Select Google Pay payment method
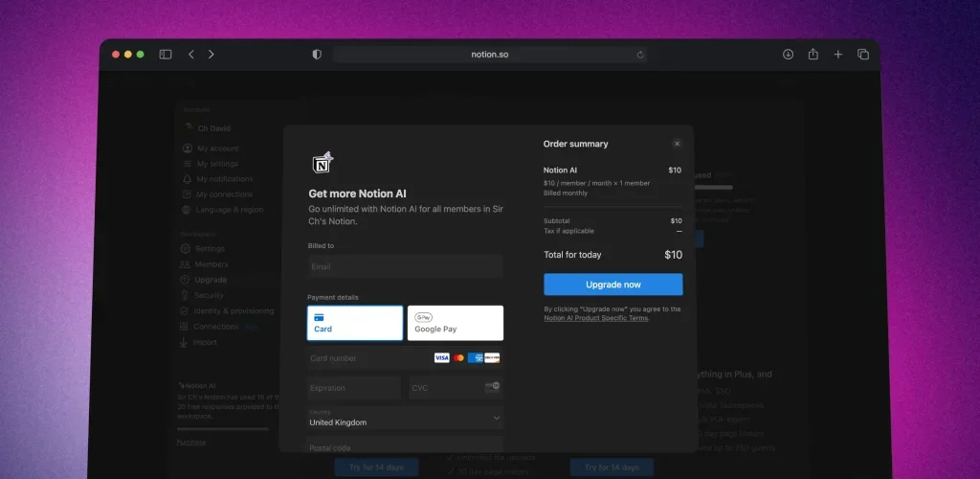This screenshot has width=980, height=479. coord(456,323)
